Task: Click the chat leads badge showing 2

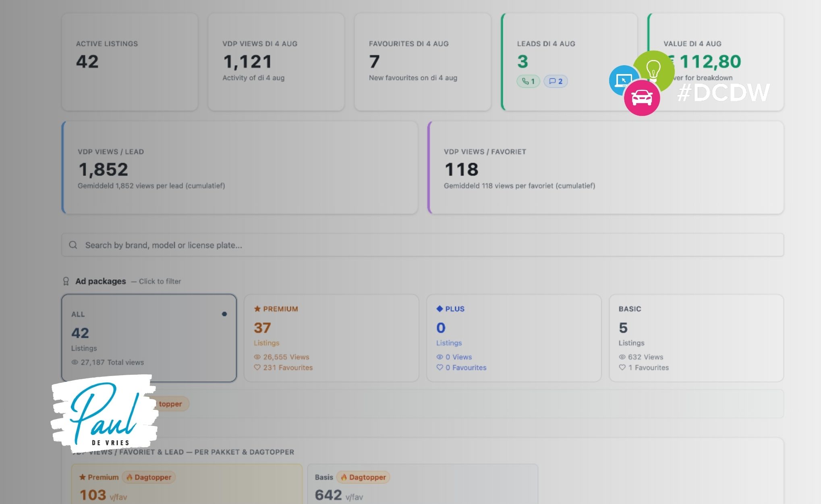Action: tap(556, 81)
